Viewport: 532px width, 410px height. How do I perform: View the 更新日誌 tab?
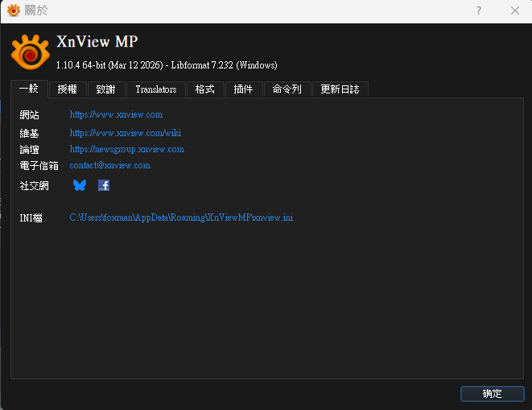coord(340,89)
